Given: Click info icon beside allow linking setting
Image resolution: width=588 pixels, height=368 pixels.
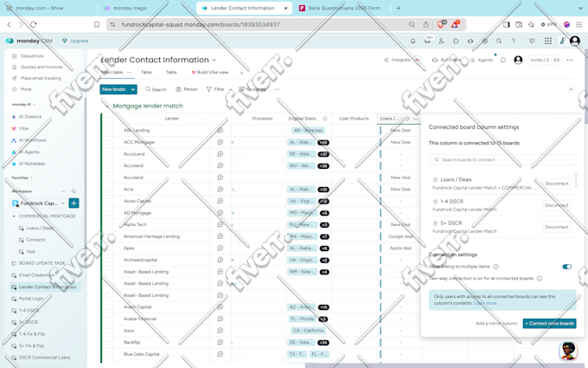Looking at the screenshot, I should (495, 267).
